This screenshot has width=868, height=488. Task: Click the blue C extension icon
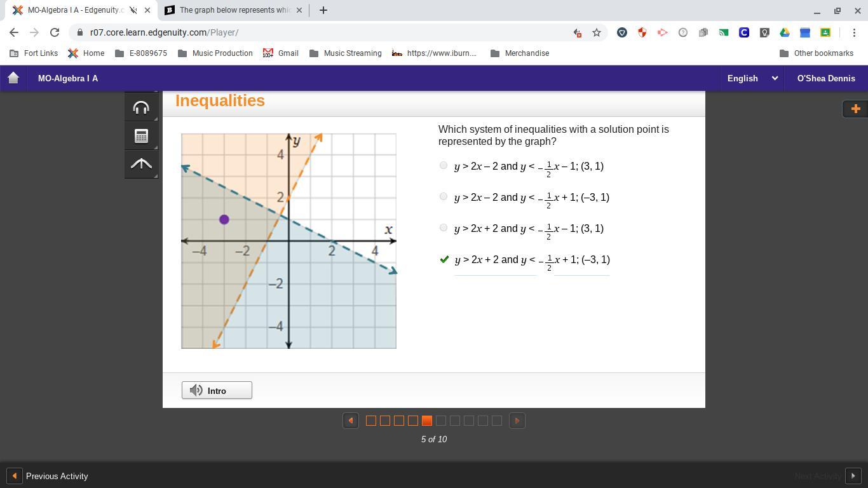point(744,32)
